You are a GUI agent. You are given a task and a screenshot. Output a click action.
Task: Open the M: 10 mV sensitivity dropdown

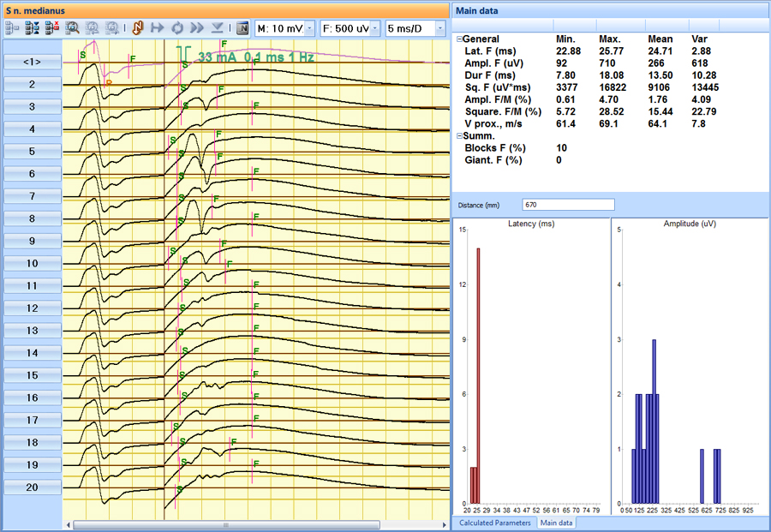[309, 28]
